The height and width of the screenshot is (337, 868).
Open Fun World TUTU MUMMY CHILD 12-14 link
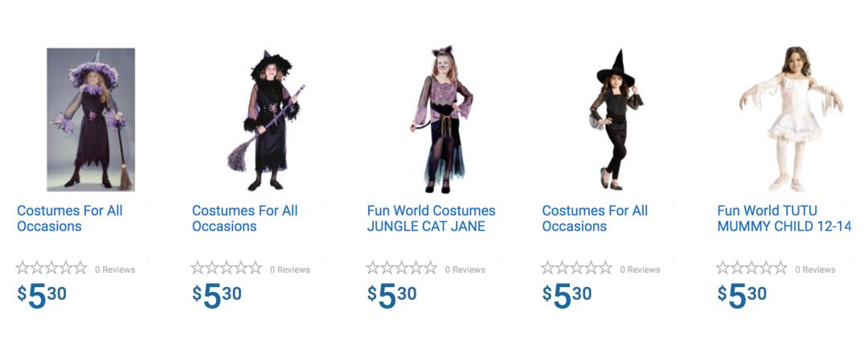point(784,218)
